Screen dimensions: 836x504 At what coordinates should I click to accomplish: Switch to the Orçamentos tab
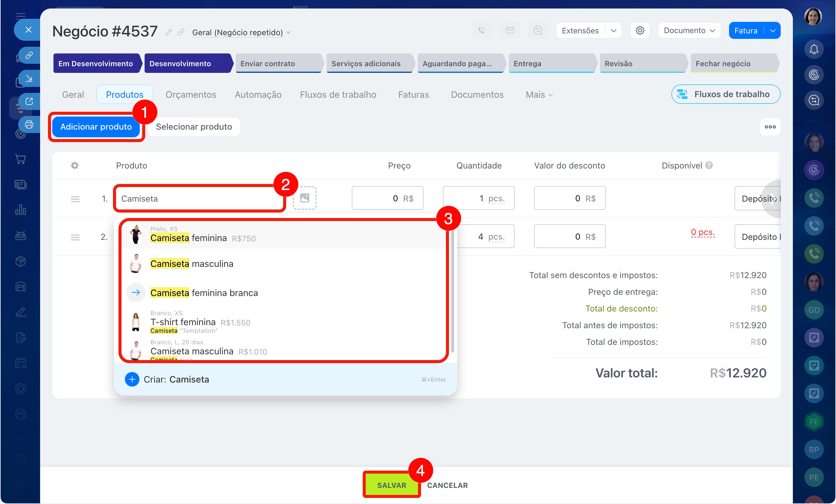click(191, 95)
